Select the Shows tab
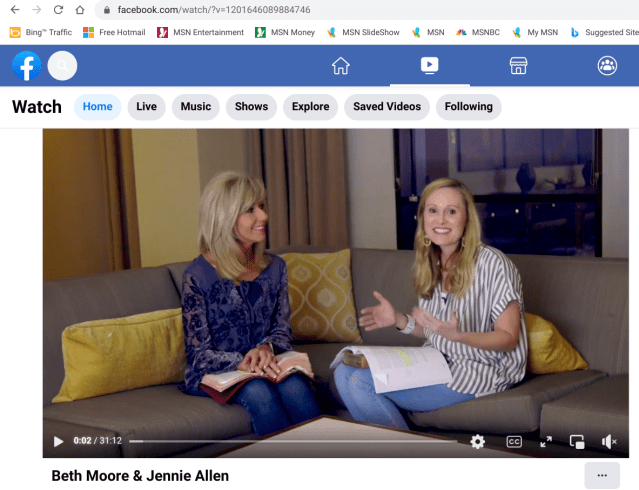This screenshot has width=639, height=490. 251,107
